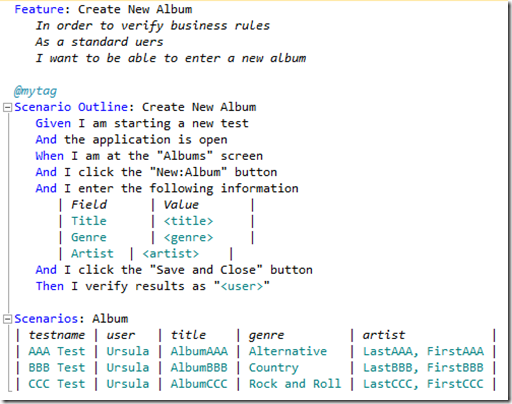The image size is (512, 404).
Task: Click the 'testname' column header
Action: (57, 335)
